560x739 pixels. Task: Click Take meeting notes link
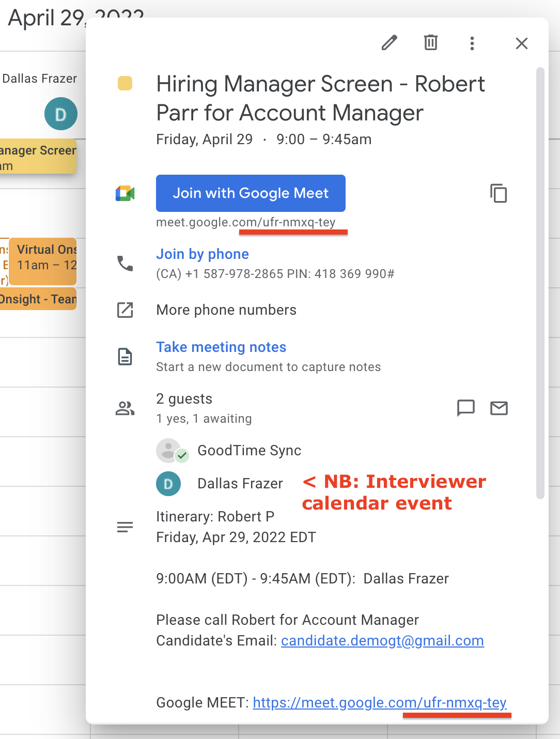coord(221,347)
